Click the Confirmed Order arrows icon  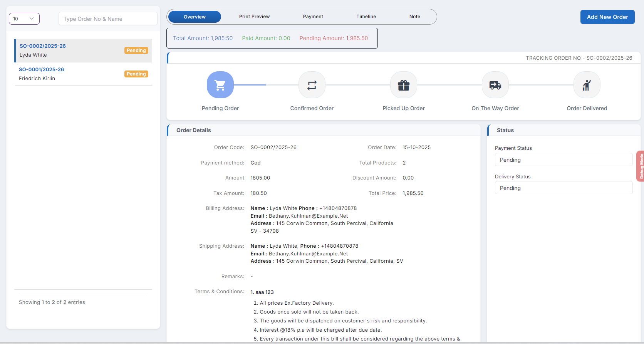312,85
